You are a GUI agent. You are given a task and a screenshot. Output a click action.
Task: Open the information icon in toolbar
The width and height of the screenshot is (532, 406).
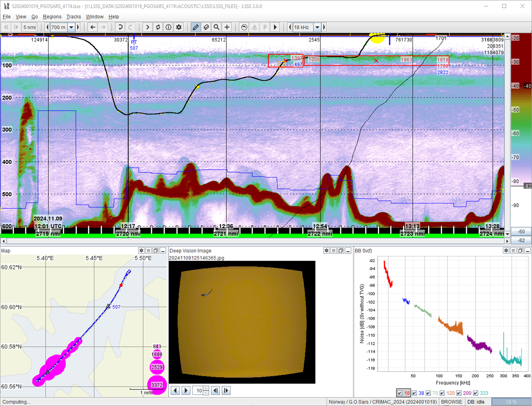[x=169, y=27]
